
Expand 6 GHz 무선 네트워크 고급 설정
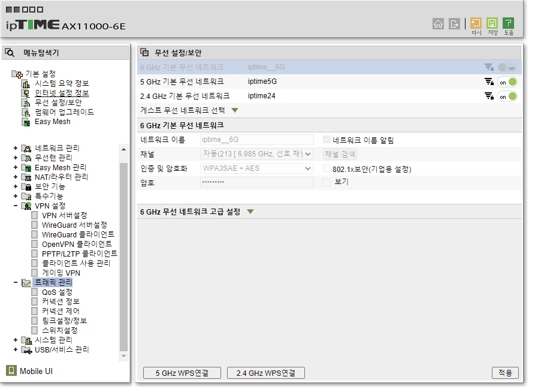[x=250, y=212]
